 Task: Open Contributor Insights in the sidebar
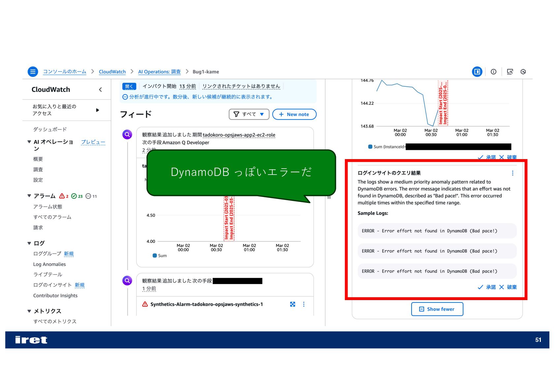[x=55, y=295]
